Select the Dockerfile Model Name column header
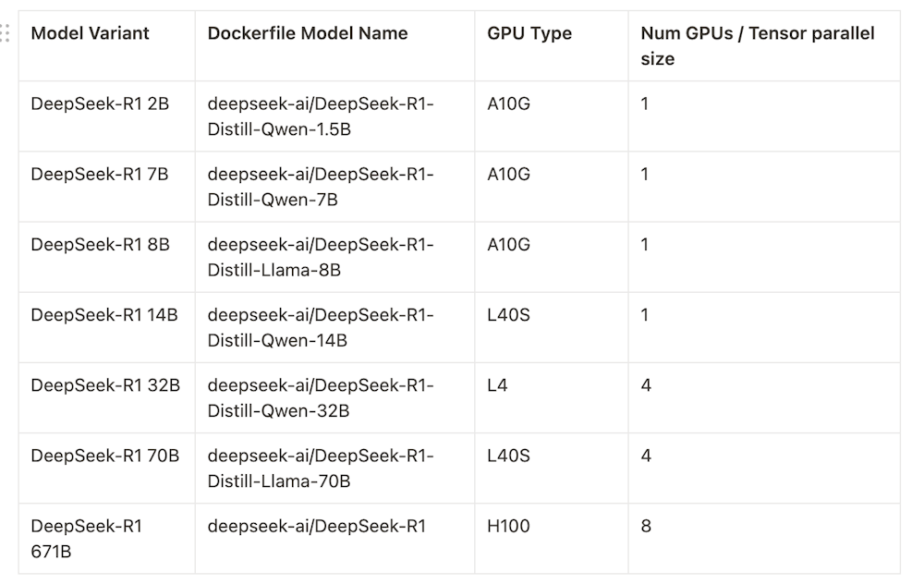Screen dimensions: 924x584 (x=334, y=46)
